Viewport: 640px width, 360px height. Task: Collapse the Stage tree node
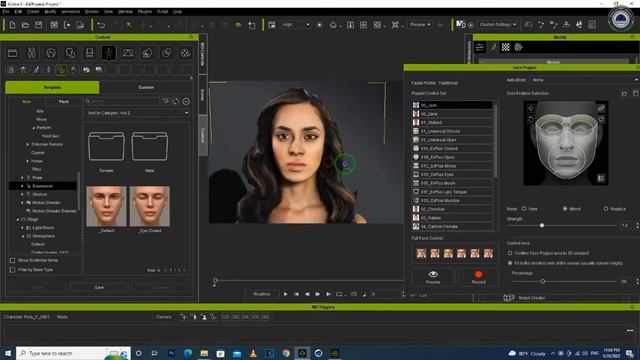pos(18,220)
